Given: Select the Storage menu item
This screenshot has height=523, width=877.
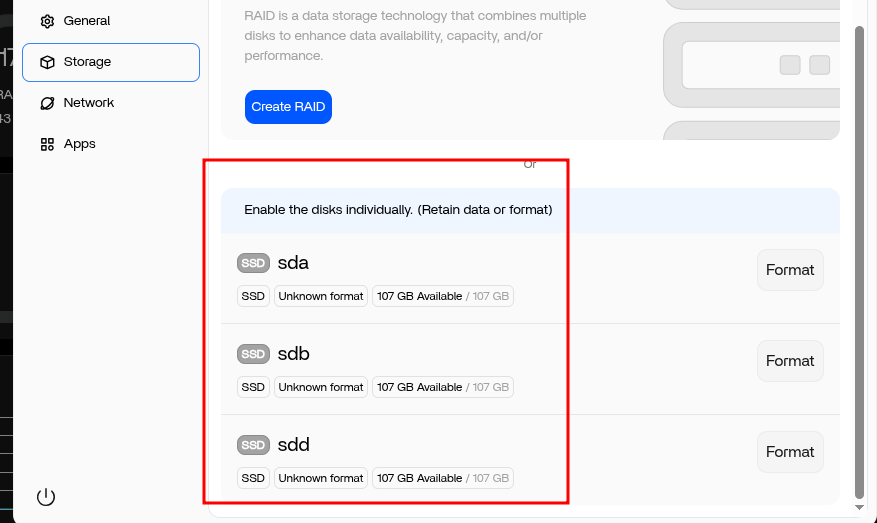Looking at the screenshot, I should click(x=111, y=62).
